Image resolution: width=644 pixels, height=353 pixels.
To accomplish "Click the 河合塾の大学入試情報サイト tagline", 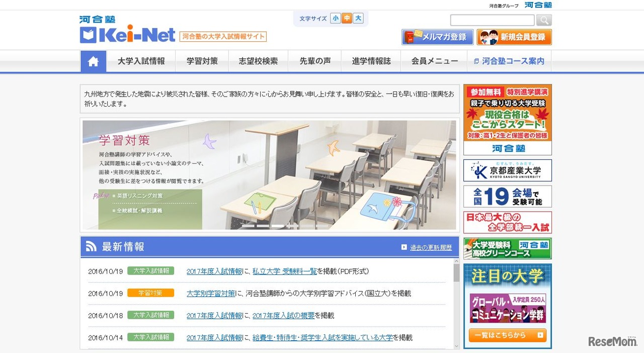I will [x=223, y=37].
